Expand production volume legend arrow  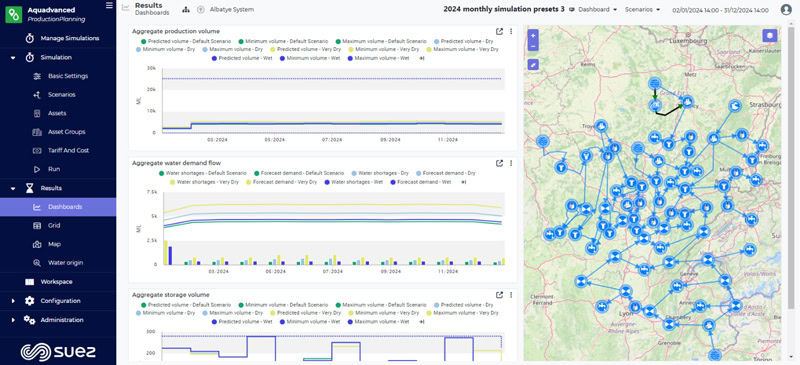pos(422,58)
